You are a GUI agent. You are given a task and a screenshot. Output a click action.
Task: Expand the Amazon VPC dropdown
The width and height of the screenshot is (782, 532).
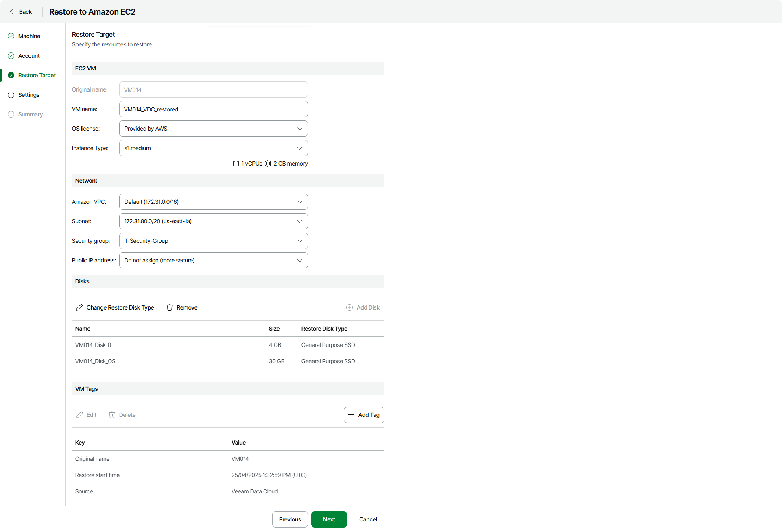[x=213, y=202]
